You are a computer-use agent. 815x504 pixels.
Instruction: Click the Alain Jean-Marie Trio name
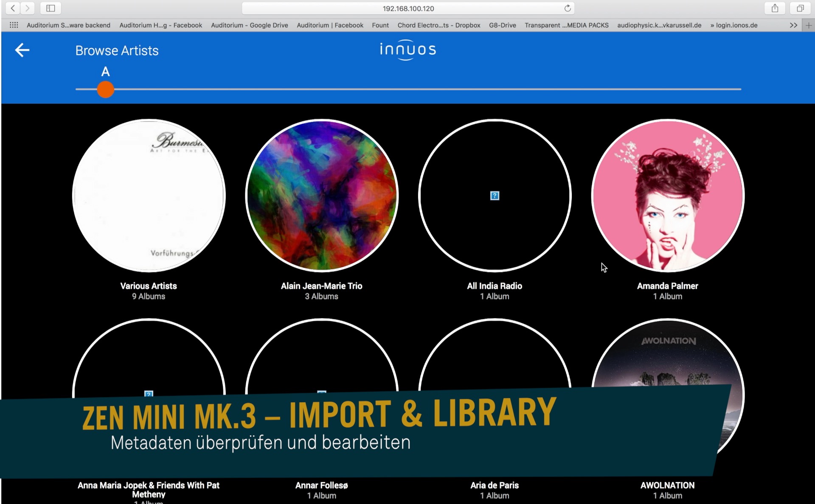pyautogui.click(x=322, y=286)
